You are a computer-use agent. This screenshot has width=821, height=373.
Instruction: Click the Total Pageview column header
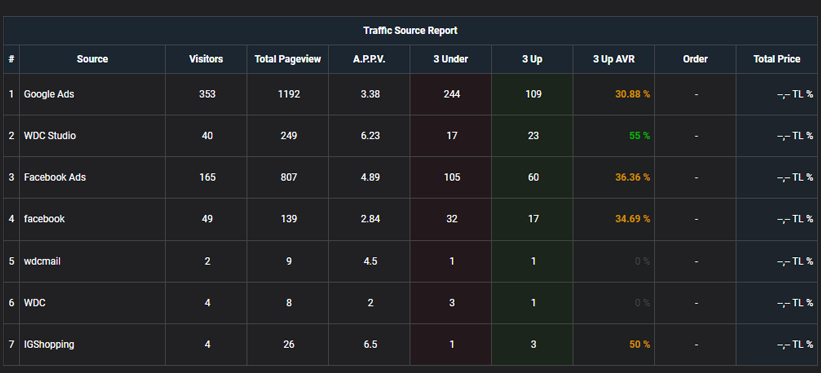[287, 59]
